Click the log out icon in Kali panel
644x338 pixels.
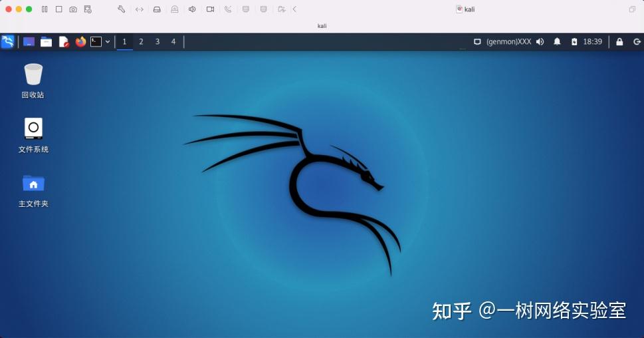[x=637, y=41]
